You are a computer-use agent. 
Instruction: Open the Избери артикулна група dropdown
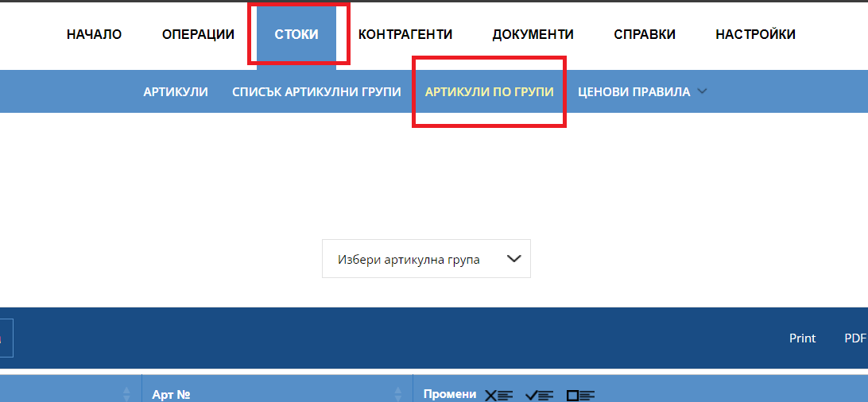pyautogui.click(x=426, y=259)
